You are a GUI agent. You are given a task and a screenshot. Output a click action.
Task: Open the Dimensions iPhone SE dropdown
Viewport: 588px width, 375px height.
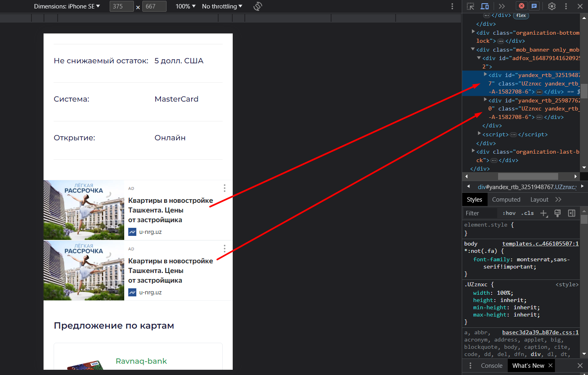[x=67, y=6]
